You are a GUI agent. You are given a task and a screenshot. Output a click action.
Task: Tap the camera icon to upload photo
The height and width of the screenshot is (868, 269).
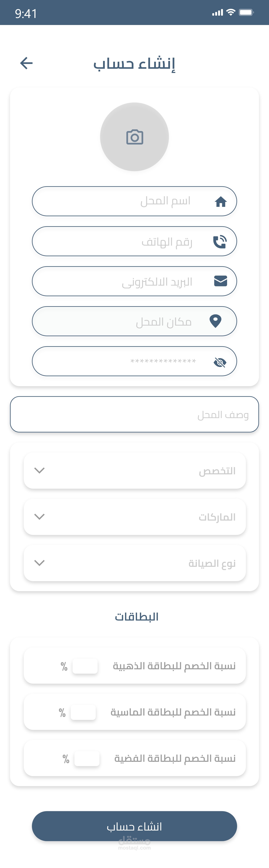coord(135,137)
